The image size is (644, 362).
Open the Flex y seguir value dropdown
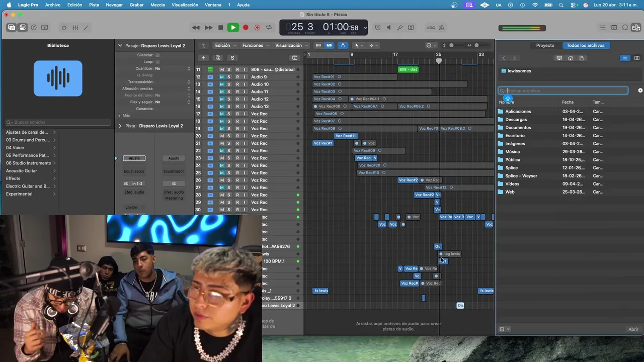173,102
